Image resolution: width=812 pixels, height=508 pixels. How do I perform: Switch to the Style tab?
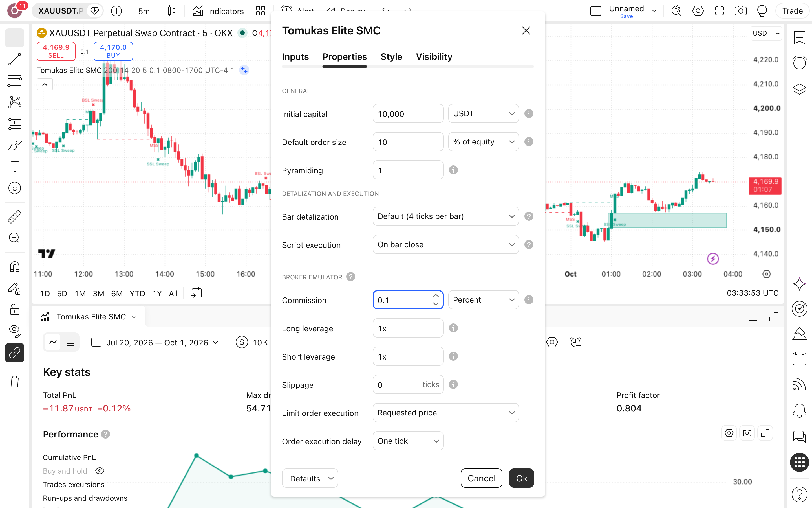[391, 56]
